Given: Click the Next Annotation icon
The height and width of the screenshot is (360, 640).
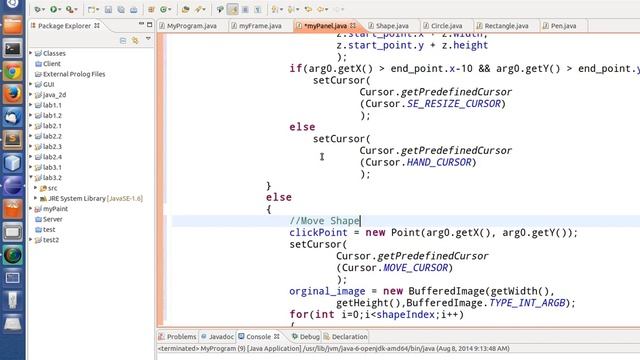Looking at the screenshot, I should (275, 9).
